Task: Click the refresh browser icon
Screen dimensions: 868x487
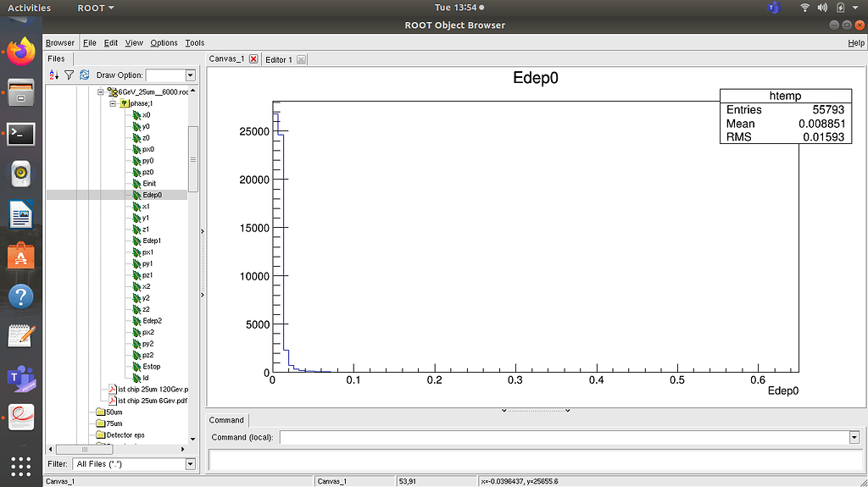Action: [x=84, y=75]
